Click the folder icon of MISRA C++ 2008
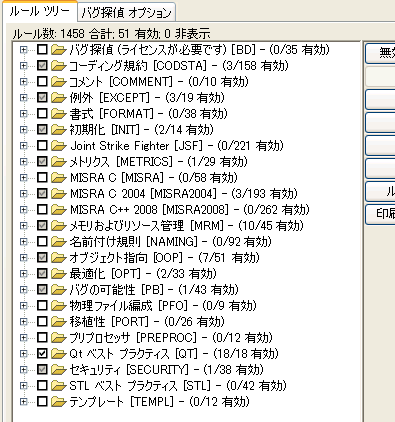The width and height of the screenshot is (395, 422). (59, 210)
